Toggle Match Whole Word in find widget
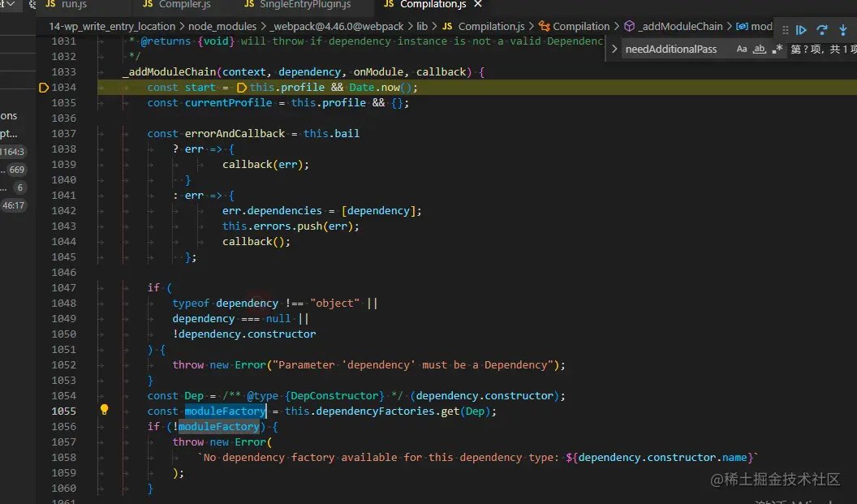The height and width of the screenshot is (504, 857). click(759, 50)
